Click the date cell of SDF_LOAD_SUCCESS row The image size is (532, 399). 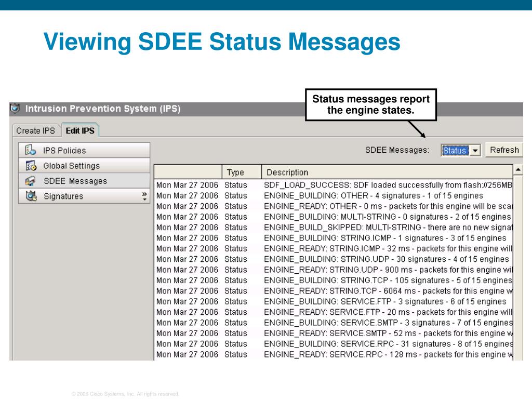(187, 185)
